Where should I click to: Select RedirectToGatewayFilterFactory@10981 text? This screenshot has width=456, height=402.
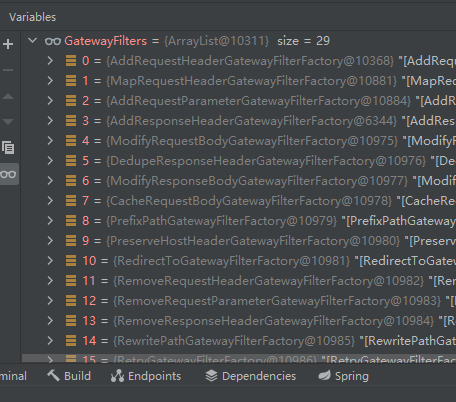[x=232, y=261]
